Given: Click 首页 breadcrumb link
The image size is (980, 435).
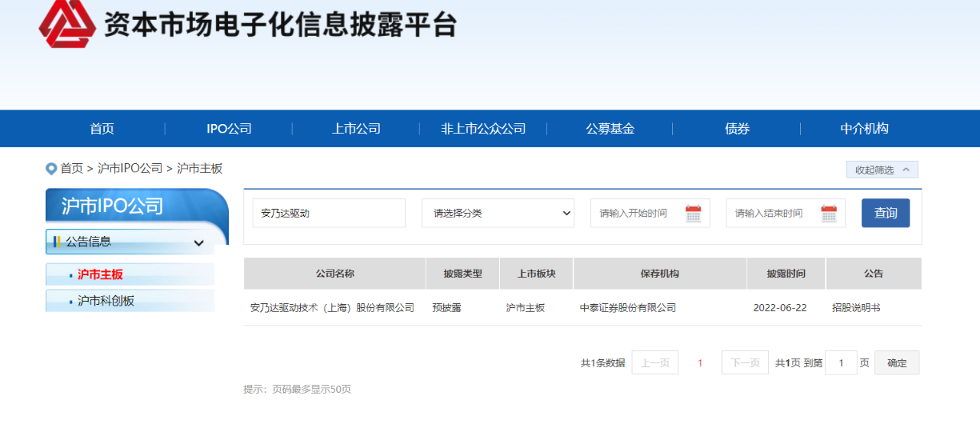Looking at the screenshot, I should coord(72,168).
